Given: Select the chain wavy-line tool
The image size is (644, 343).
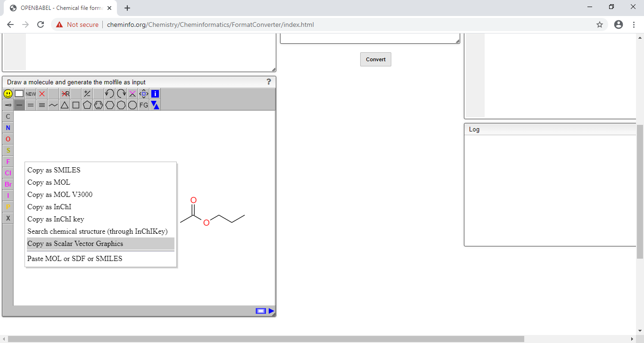Looking at the screenshot, I should tap(53, 105).
